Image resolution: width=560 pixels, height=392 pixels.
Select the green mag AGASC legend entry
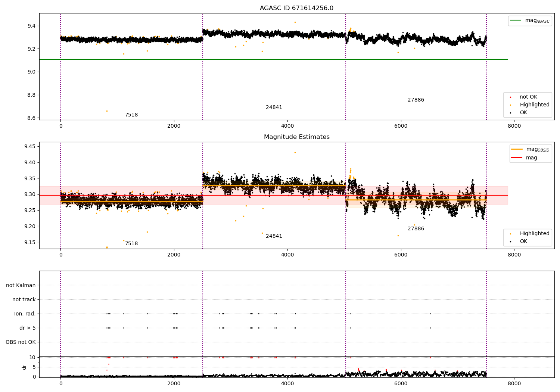(530, 21)
